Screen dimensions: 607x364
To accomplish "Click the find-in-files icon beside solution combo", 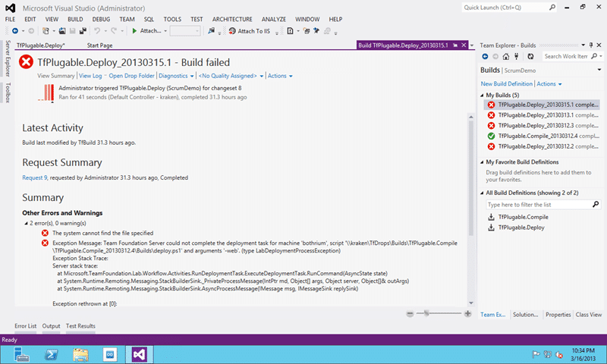I will pyautogui.click(x=211, y=31).
